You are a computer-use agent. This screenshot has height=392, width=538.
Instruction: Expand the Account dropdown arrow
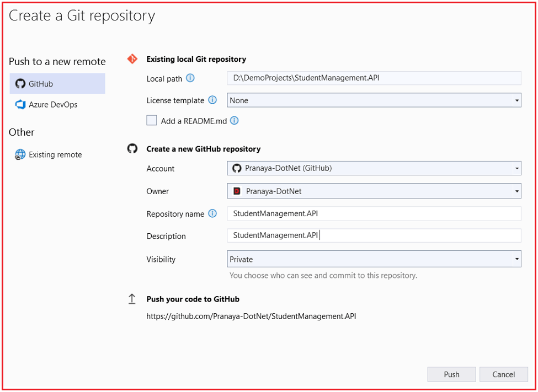517,169
